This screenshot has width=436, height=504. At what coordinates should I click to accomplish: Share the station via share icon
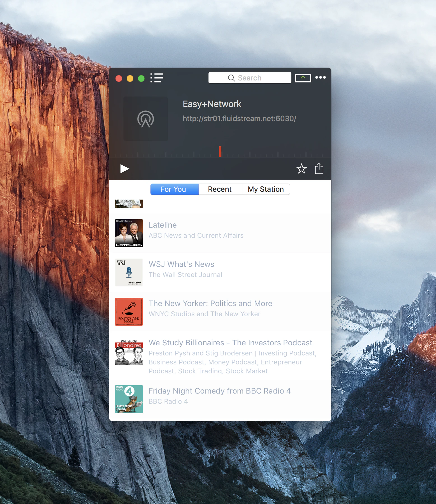[319, 168]
